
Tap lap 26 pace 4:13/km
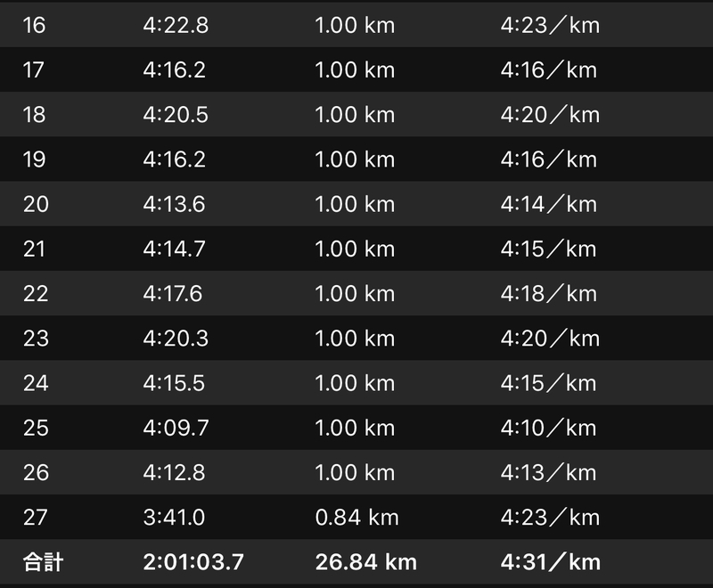coord(548,472)
